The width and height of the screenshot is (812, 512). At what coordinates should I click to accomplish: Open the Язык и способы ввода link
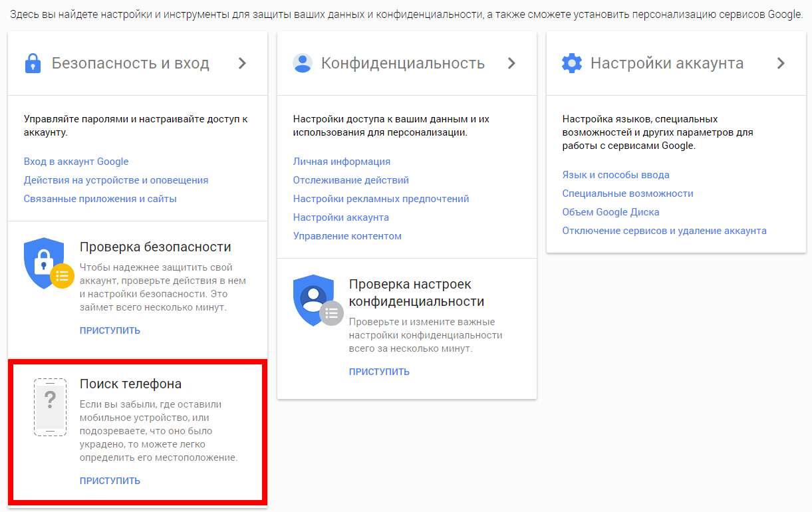616,175
